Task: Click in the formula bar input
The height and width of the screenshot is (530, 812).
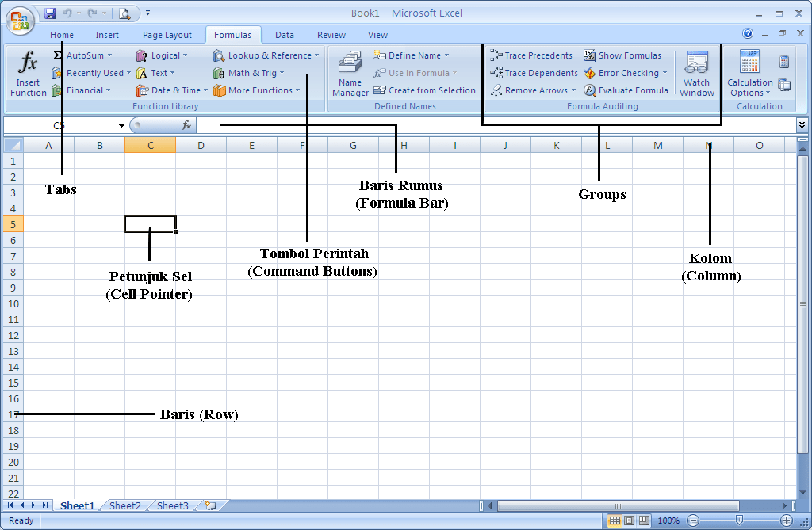Action: click(x=496, y=125)
